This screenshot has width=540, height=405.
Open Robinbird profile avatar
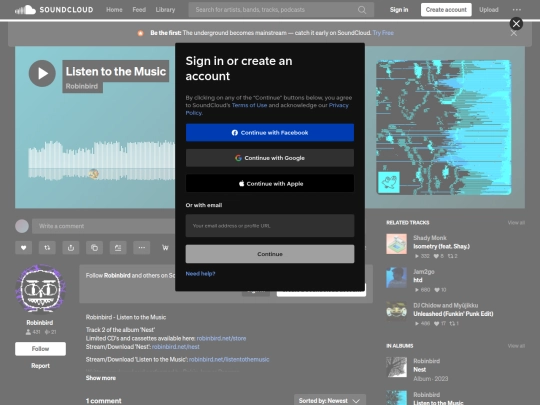coord(41,289)
